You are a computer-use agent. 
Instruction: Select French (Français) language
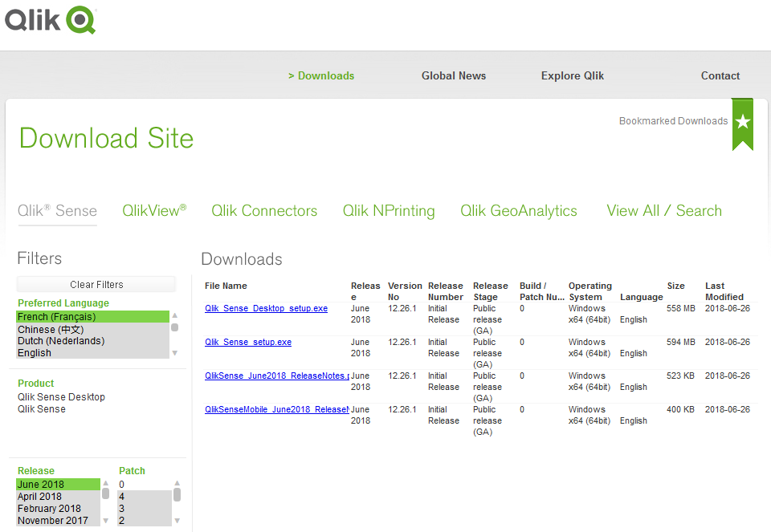point(92,317)
